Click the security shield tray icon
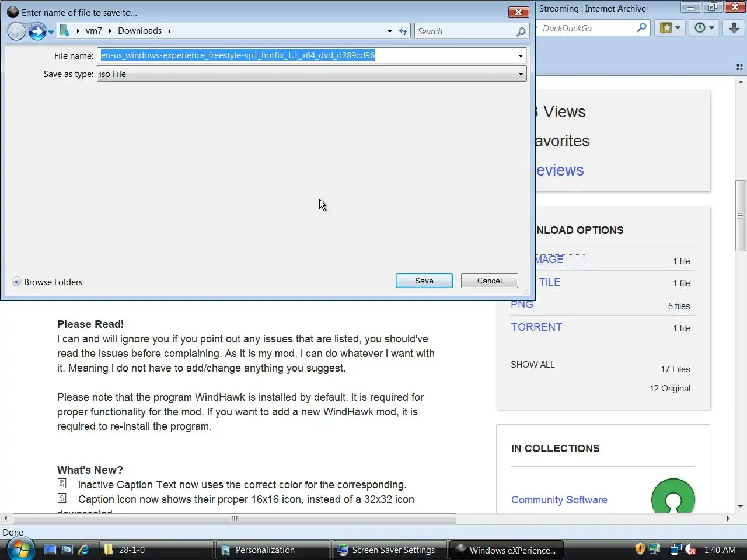This screenshot has height=560, width=747. (640, 549)
